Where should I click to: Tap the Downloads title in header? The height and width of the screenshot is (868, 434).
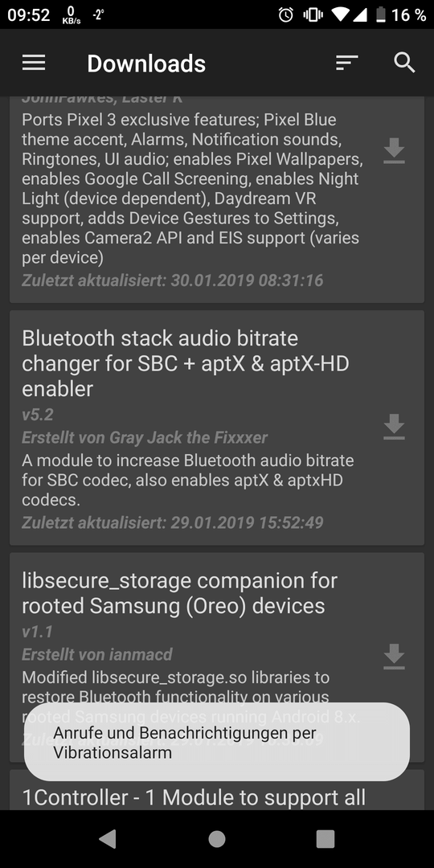[146, 63]
